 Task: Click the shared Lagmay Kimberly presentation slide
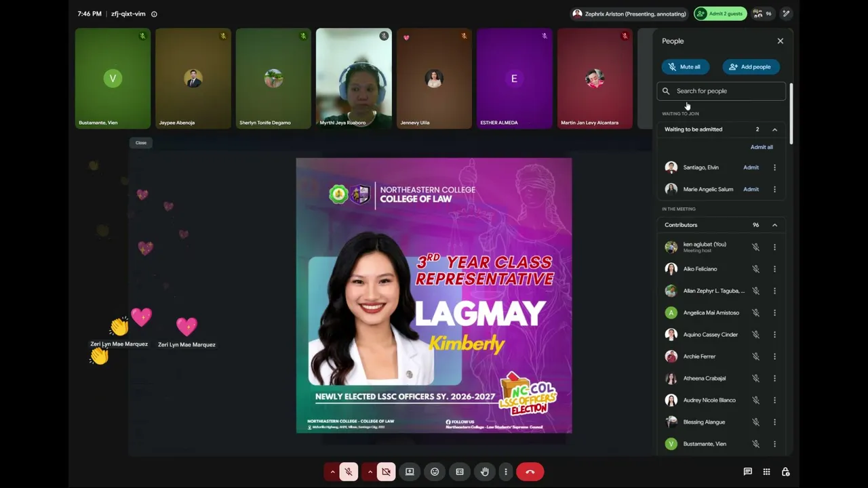coord(434,296)
